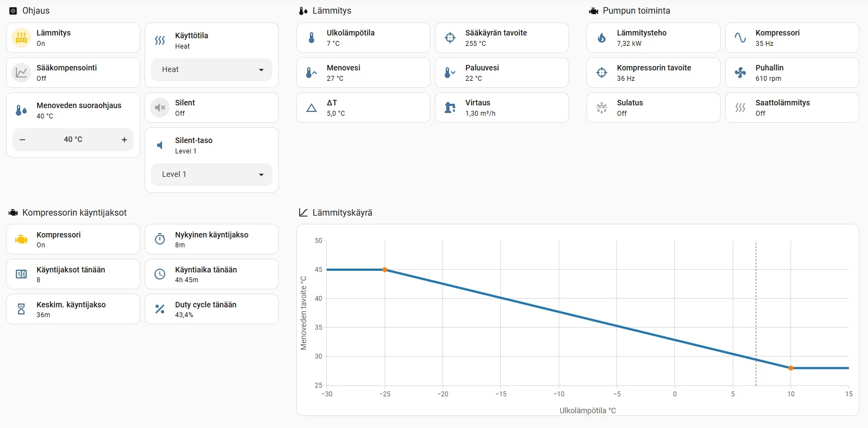868x428 pixels.
Task: Increase Menoveden suoraohjaus with plus button
Action: coord(124,140)
